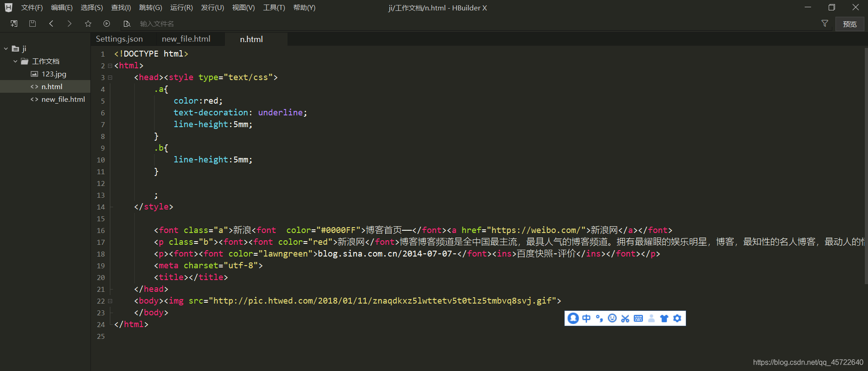The image size is (868, 371).
Task: Toggle the IME punctuation mode icon
Action: click(x=599, y=319)
